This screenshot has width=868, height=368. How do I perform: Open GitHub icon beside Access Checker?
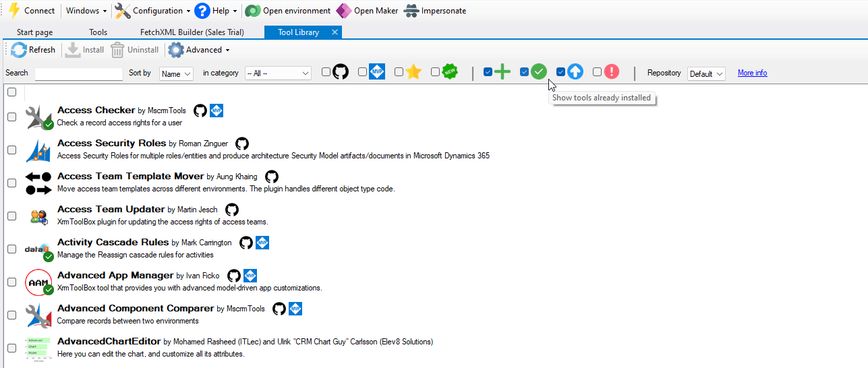(x=200, y=111)
